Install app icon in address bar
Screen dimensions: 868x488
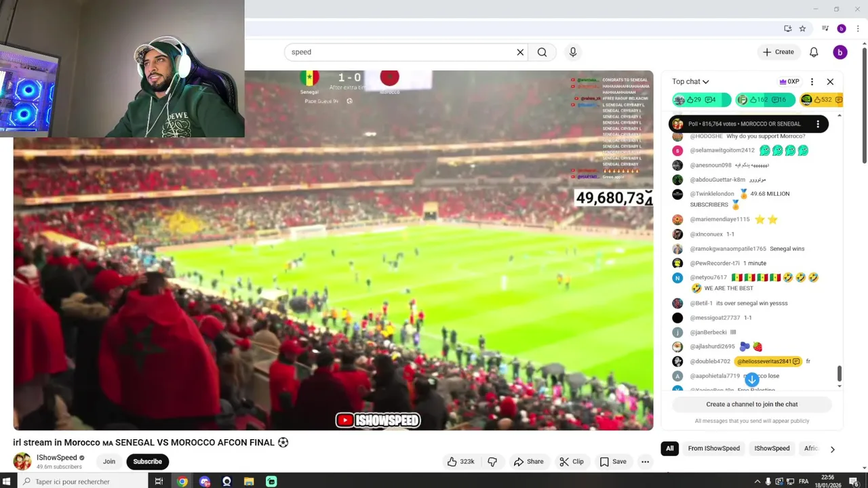(787, 28)
